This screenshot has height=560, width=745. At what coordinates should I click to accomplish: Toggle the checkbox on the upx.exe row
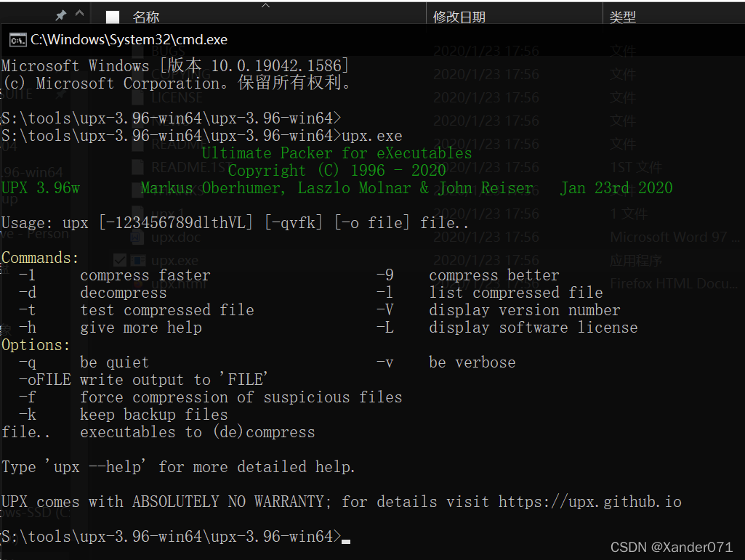click(x=120, y=260)
